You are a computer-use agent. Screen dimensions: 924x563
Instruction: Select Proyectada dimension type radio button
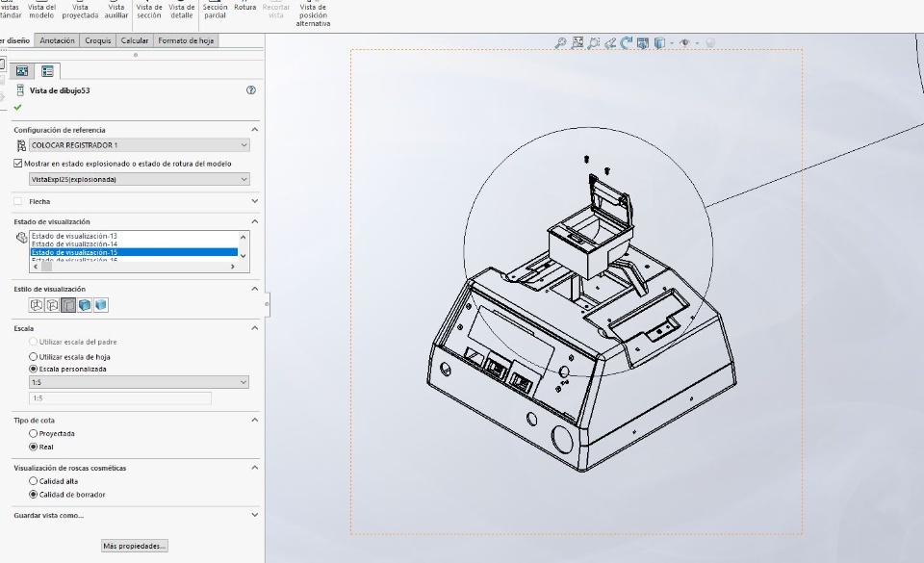coord(34,433)
